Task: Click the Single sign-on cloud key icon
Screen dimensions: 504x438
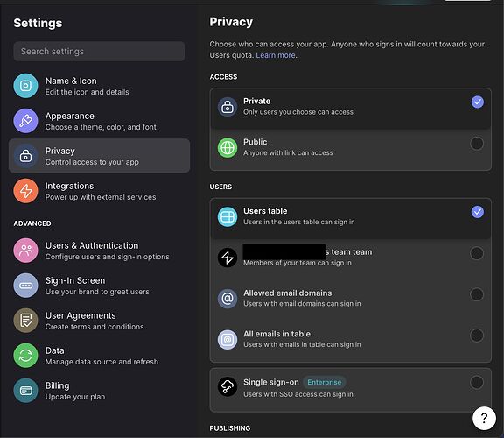Action: 227,387
